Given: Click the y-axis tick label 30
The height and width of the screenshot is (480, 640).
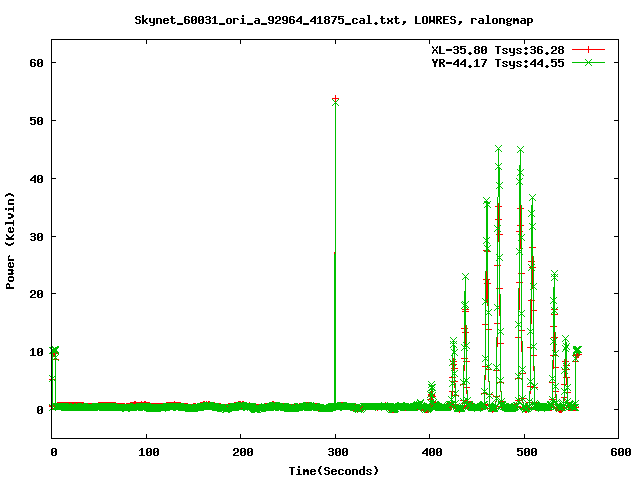Looking at the screenshot, I should tap(36, 237).
